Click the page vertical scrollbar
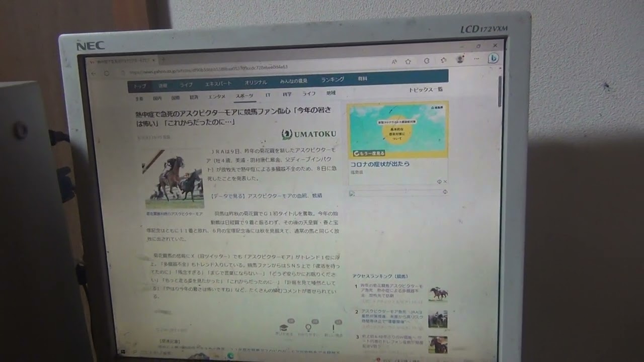The height and width of the screenshot is (362, 644). [499, 92]
